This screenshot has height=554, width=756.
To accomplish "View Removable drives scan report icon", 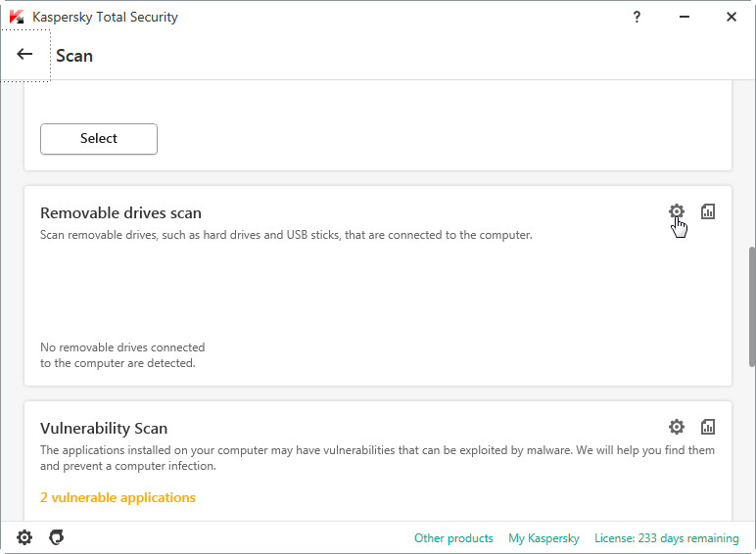I will [707, 211].
